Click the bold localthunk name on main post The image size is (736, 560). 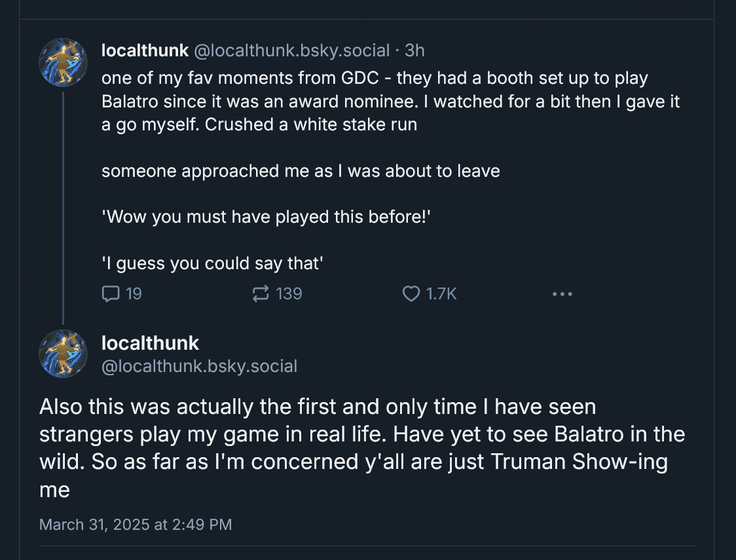tap(151, 343)
